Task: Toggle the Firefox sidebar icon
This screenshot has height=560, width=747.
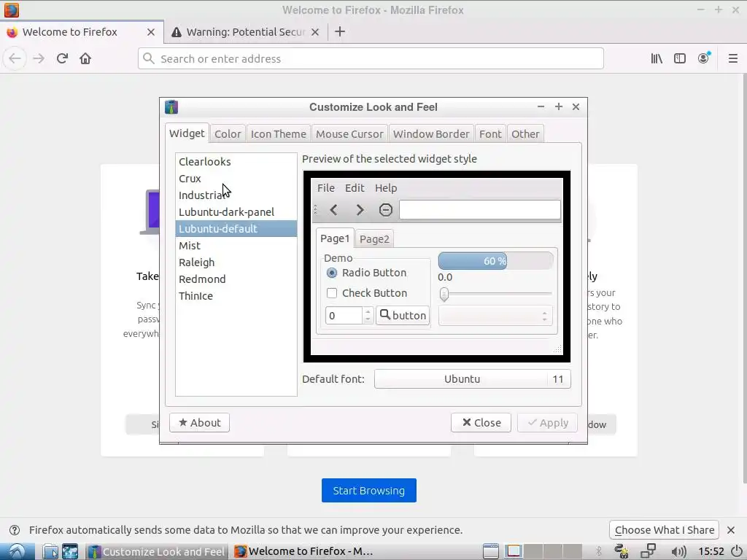Action: point(680,58)
